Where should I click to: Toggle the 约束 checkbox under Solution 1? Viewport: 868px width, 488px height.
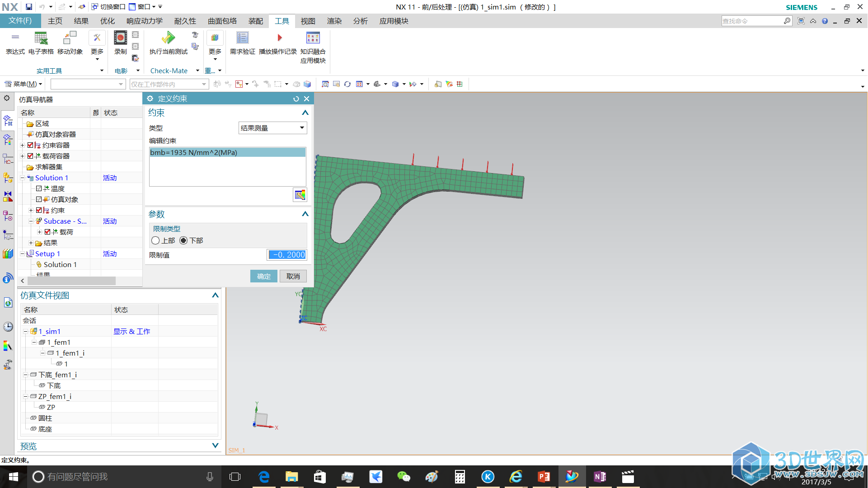[x=39, y=210]
